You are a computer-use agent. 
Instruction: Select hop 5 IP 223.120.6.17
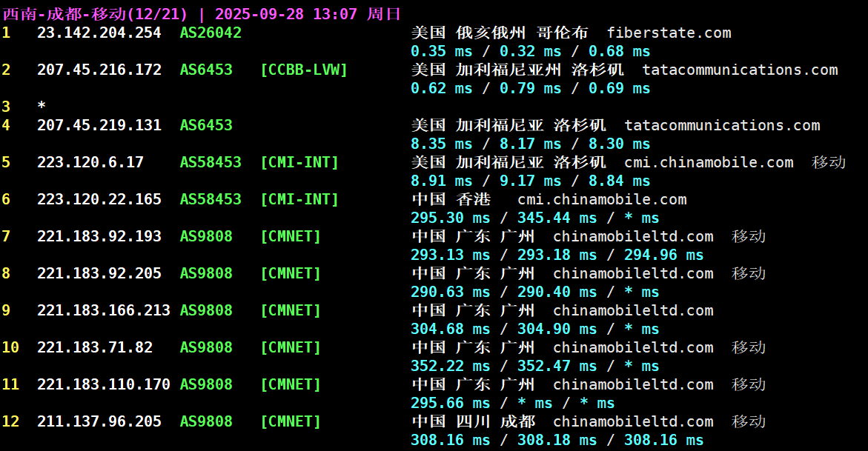tap(90, 162)
